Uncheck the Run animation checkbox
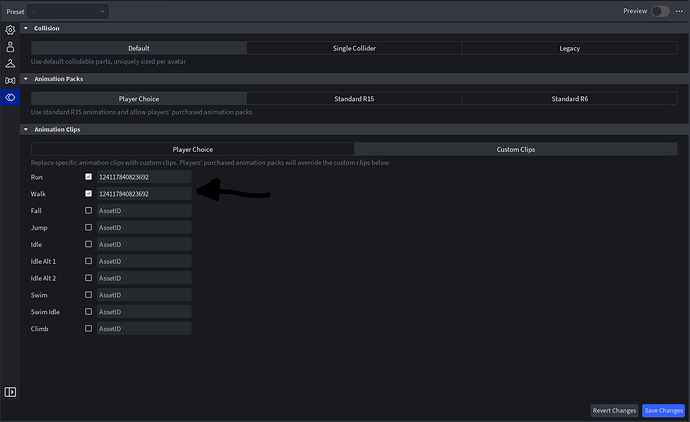The height and width of the screenshot is (422, 690). click(88, 176)
